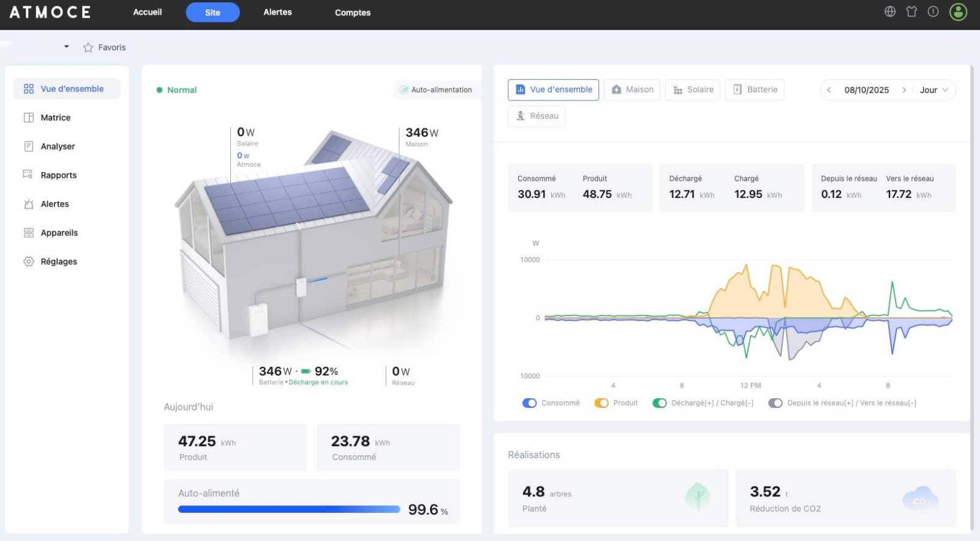
Task: Switch to the Alertes top menu
Action: point(277,12)
